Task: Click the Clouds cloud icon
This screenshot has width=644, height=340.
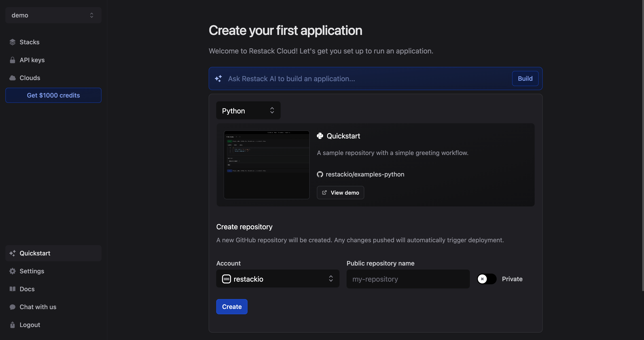Action: (x=13, y=78)
